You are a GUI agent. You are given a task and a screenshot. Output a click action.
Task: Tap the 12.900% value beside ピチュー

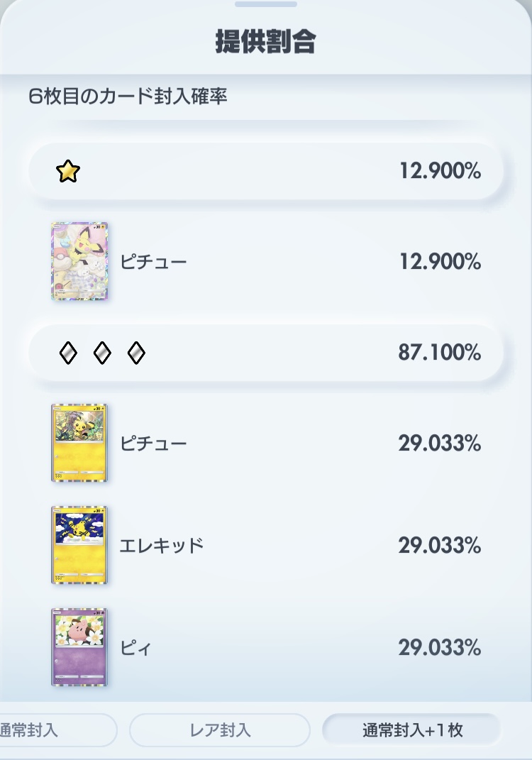point(440,262)
